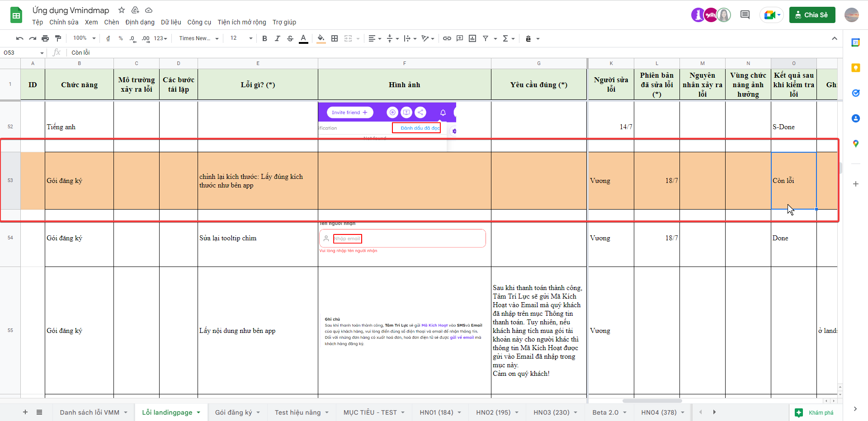Image resolution: width=868 pixels, height=421 pixels.
Task: Switch to HN01 (184) sheet tab
Action: tap(440, 412)
